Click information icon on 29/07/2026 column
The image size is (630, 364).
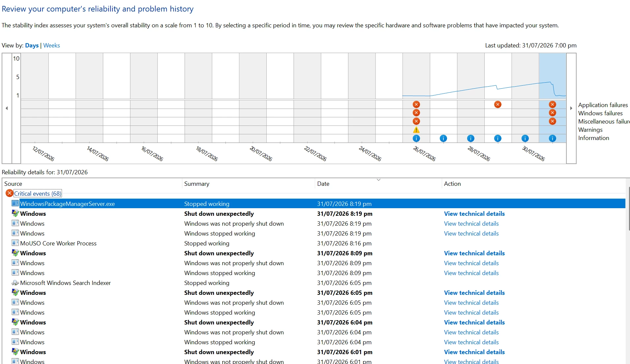(498, 138)
